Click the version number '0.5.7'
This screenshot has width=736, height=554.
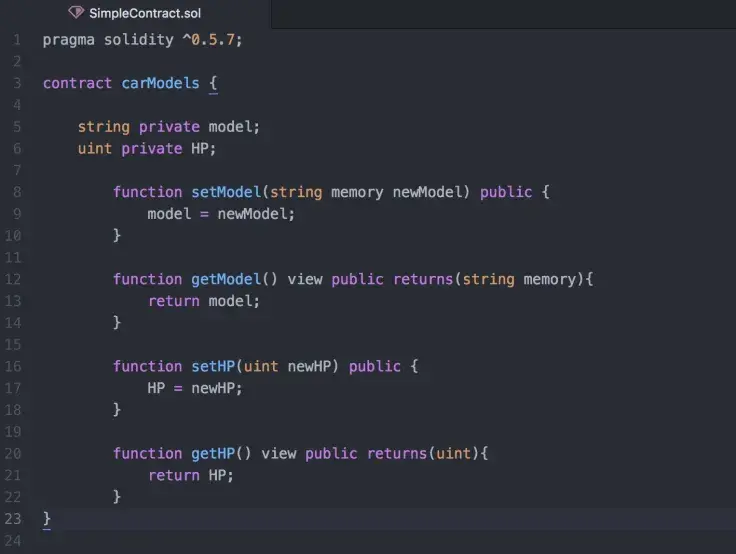point(213,40)
